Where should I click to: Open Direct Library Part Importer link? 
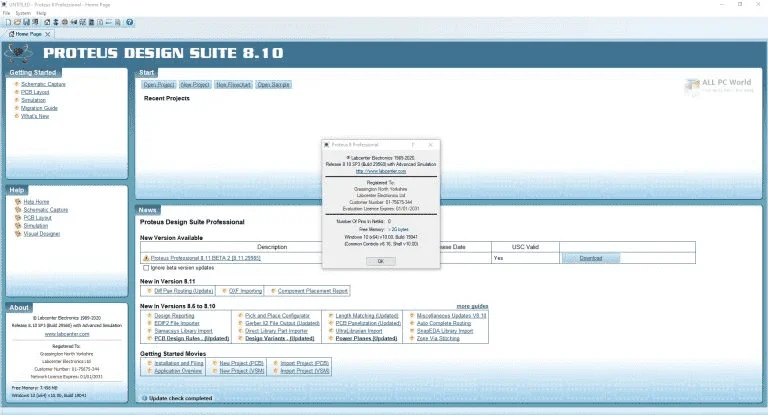276,331
